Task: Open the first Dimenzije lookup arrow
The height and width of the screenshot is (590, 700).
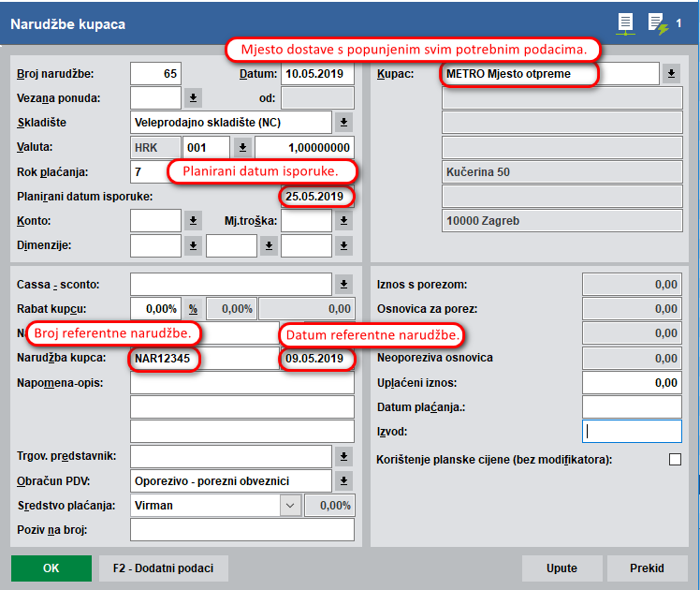Action: [193, 245]
